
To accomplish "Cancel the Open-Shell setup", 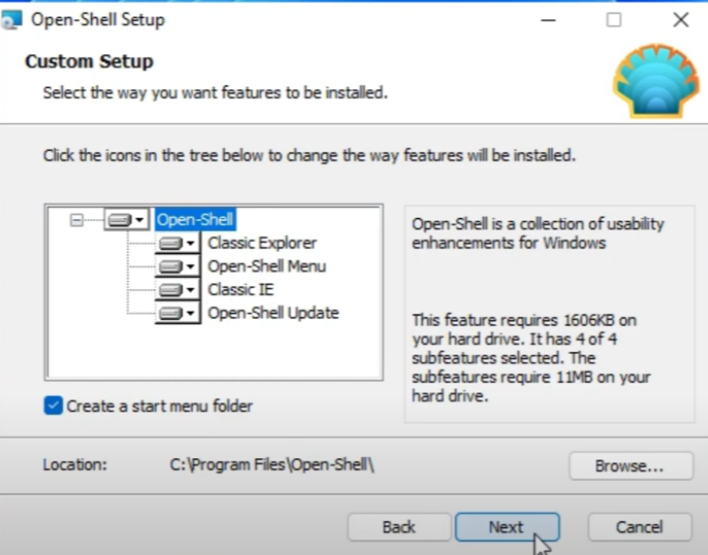I will 639,527.
